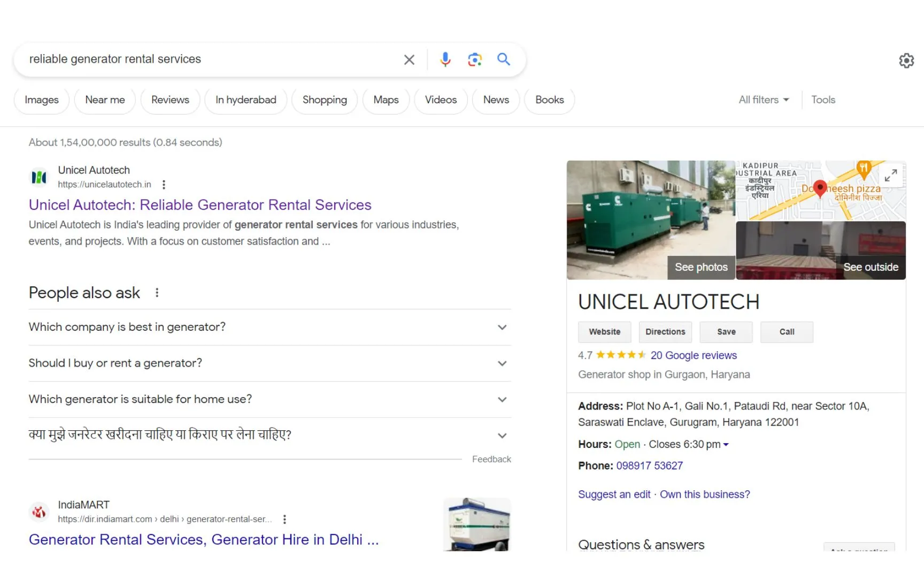Expand the business hours closing time dropdown
Image resolution: width=924 pixels, height=578 pixels.
[x=726, y=444]
